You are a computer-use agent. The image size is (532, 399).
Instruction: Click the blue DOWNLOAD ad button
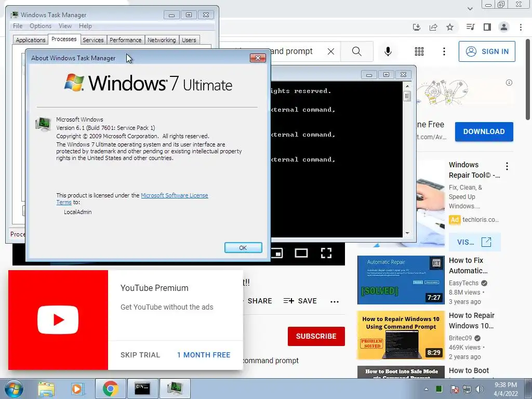(x=484, y=131)
